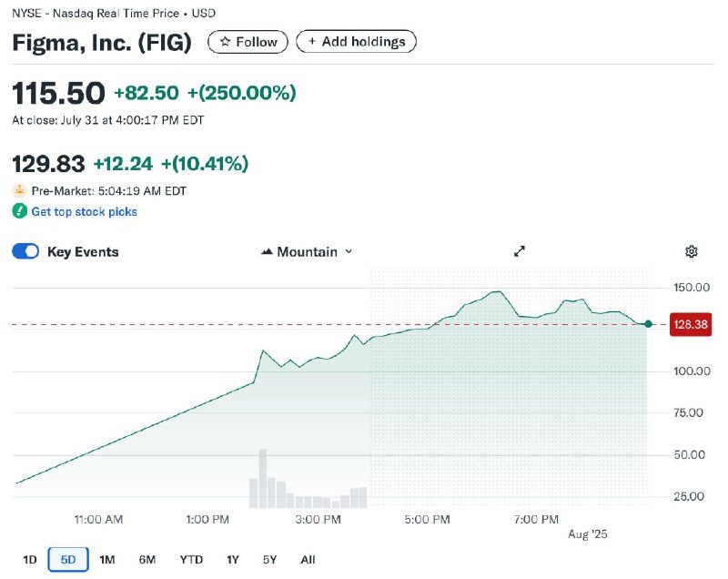The width and height of the screenshot is (728, 579).
Task: Click the +12.24 pre-market change
Action: coord(123,164)
